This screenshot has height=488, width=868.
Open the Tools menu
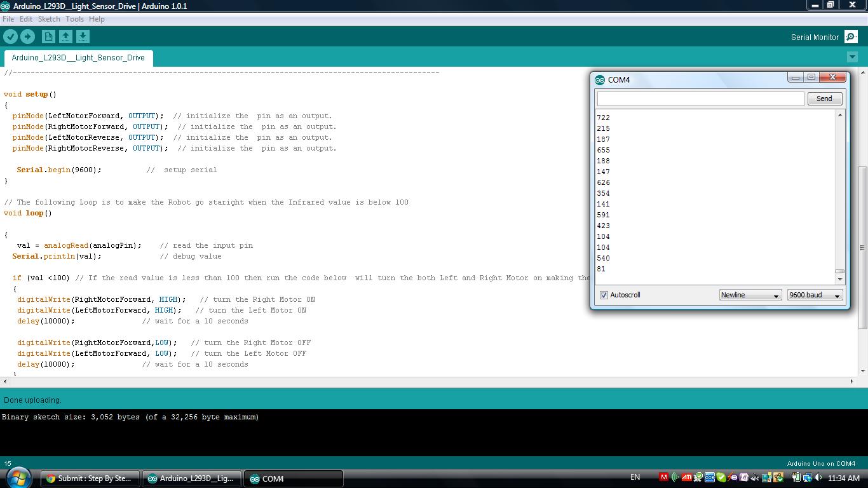point(74,19)
